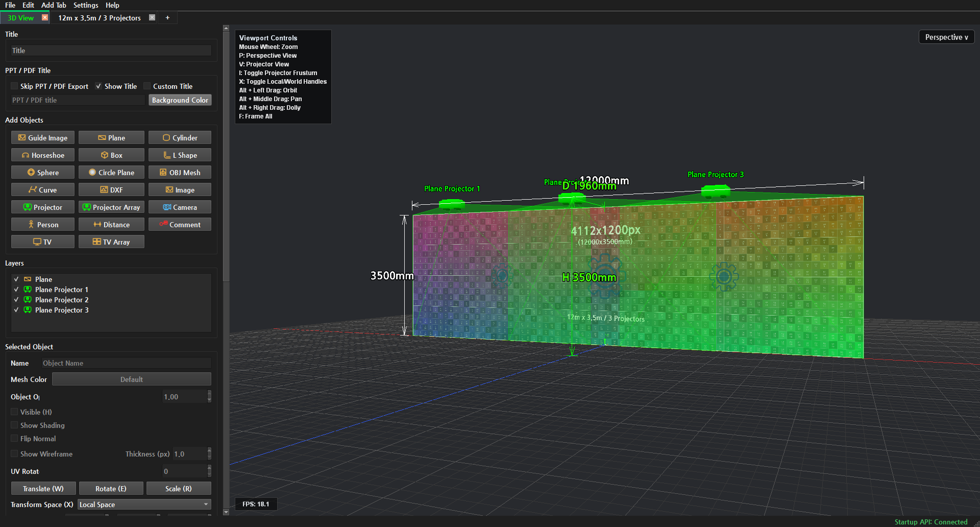
Task: Add an L Shape object
Action: pyautogui.click(x=180, y=155)
